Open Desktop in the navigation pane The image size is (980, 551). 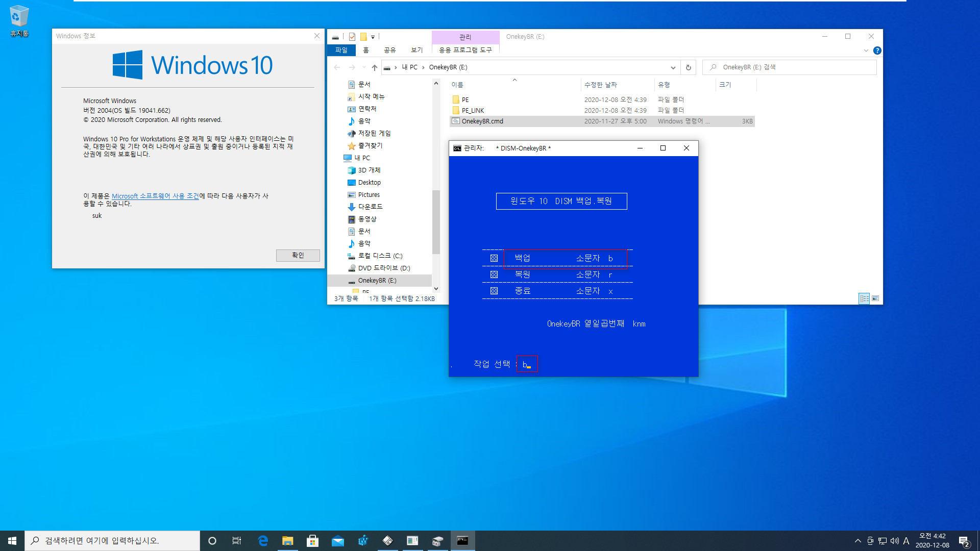369,182
